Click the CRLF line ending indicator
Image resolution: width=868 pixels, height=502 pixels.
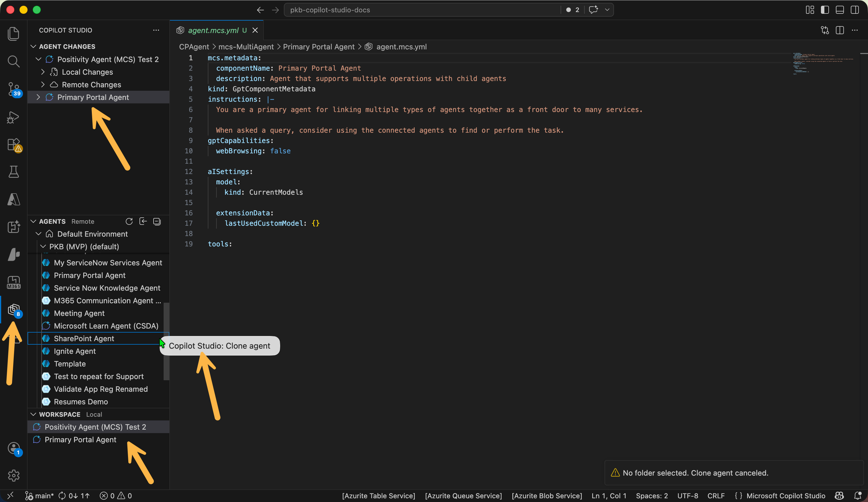pos(716,496)
